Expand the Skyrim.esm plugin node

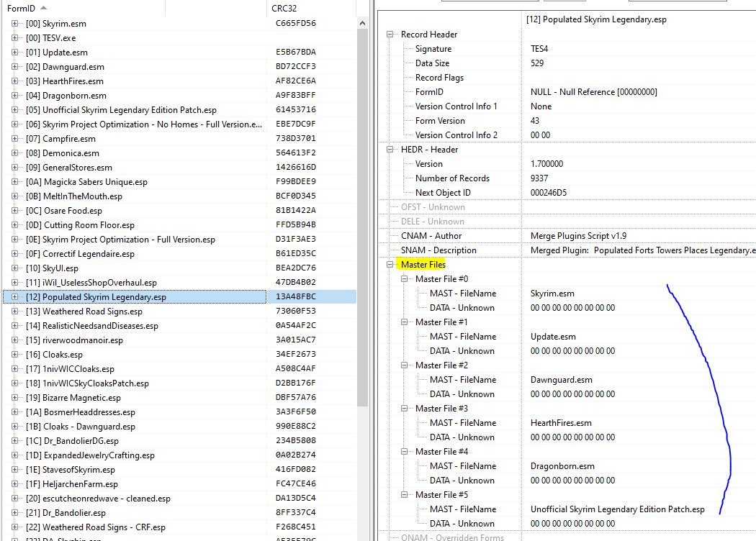[15, 24]
